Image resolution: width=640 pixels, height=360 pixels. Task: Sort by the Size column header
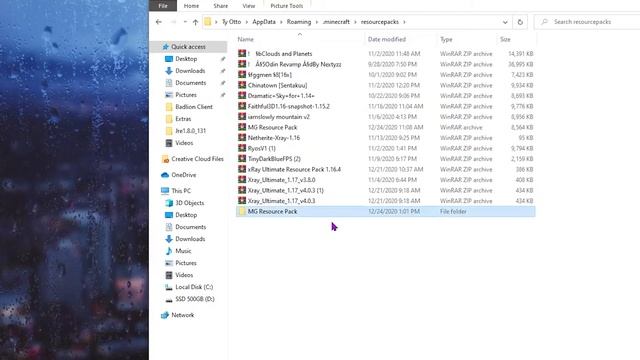coord(505,39)
